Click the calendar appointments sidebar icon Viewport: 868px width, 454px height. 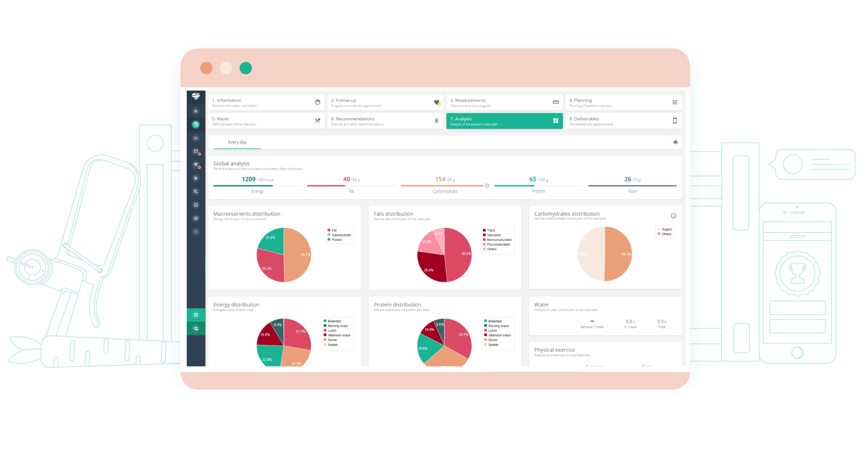(196, 124)
